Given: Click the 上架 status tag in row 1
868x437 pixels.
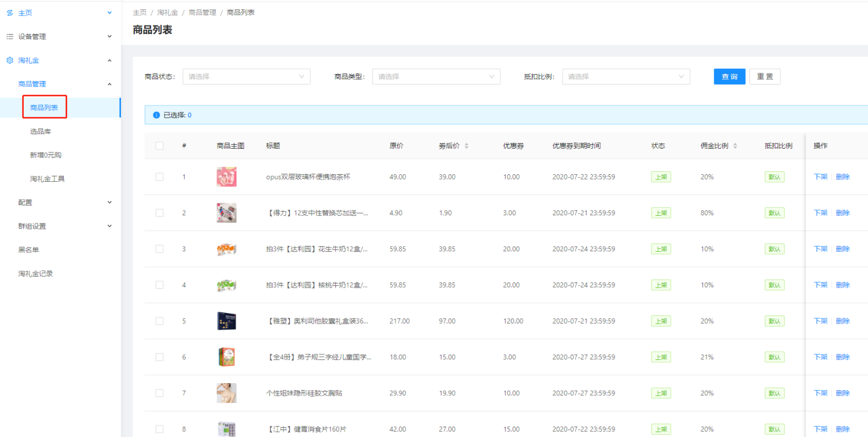Looking at the screenshot, I should click(x=661, y=177).
